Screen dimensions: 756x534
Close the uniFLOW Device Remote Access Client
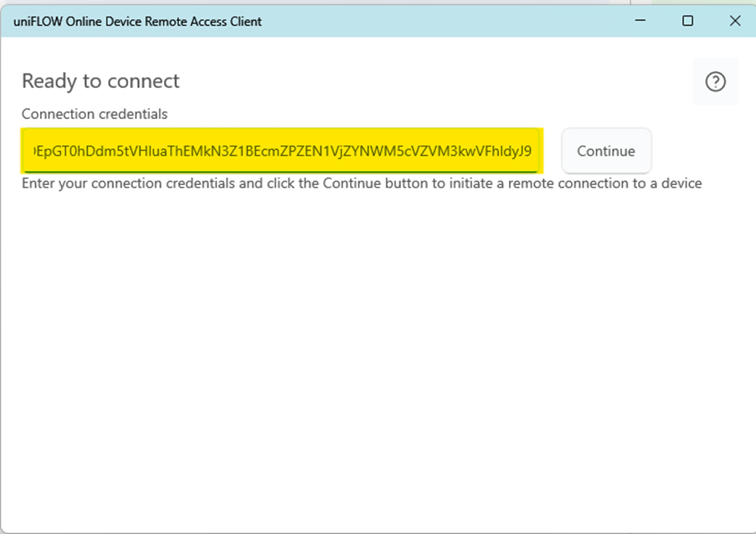[735, 20]
